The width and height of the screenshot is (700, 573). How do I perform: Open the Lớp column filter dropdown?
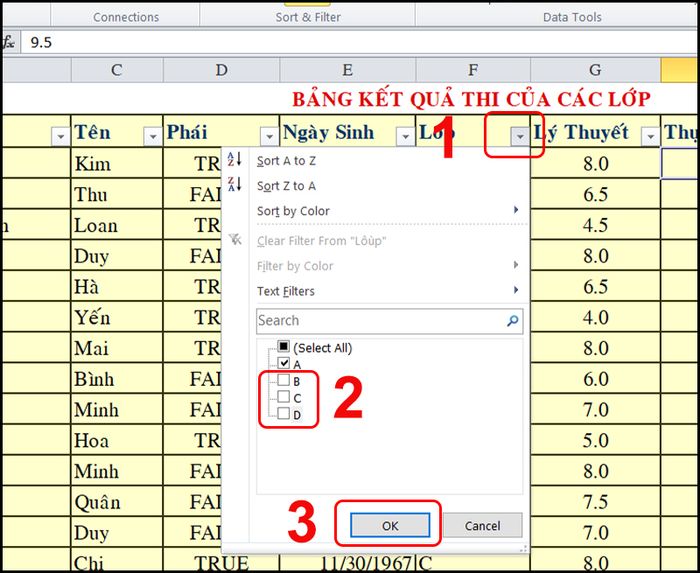(x=520, y=136)
